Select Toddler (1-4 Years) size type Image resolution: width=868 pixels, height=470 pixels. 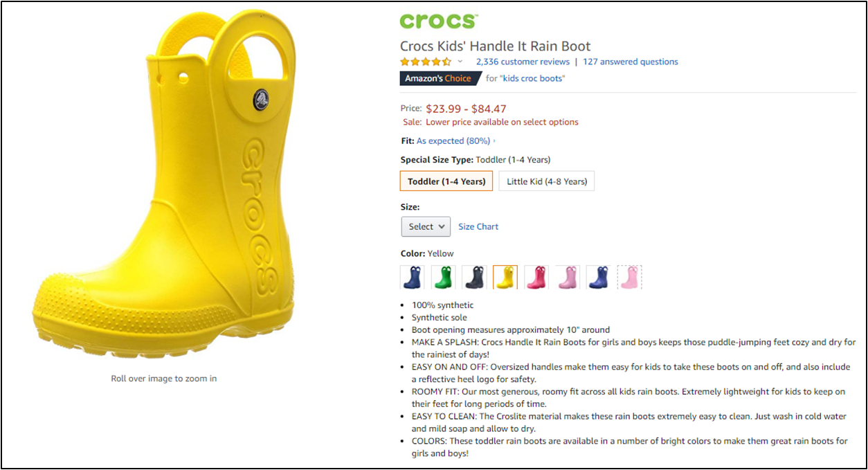[x=446, y=181]
